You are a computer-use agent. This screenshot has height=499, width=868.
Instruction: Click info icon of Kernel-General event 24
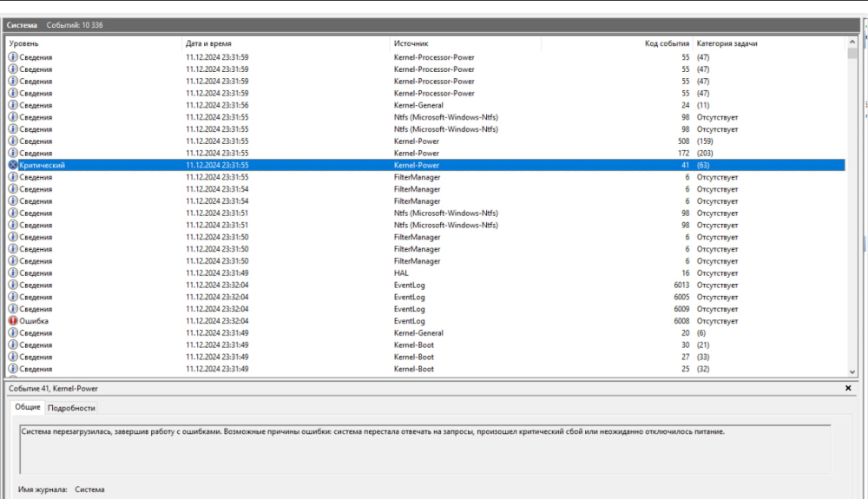(13, 105)
